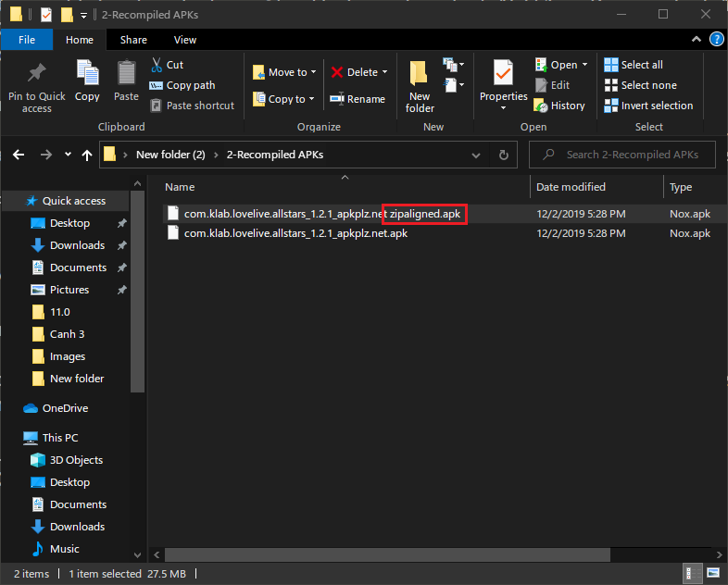Open pinned Pictures in Quick access
This screenshot has width=728, height=585.
tap(69, 290)
